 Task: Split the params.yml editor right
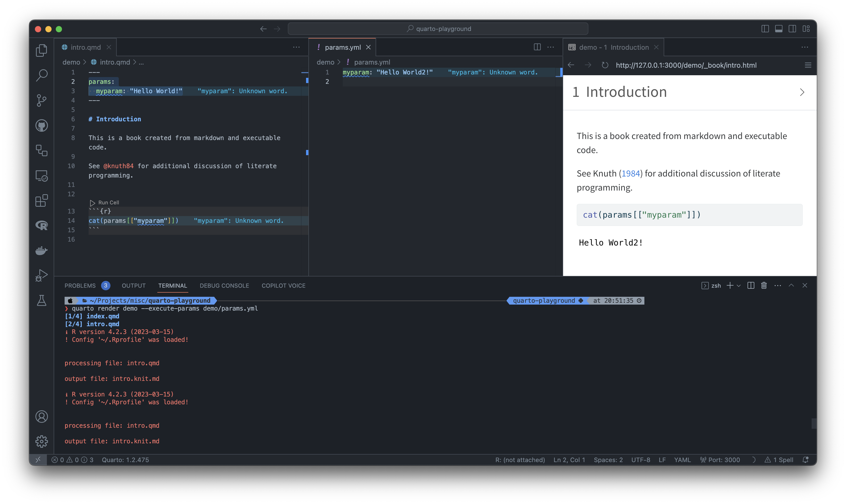[537, 47]
